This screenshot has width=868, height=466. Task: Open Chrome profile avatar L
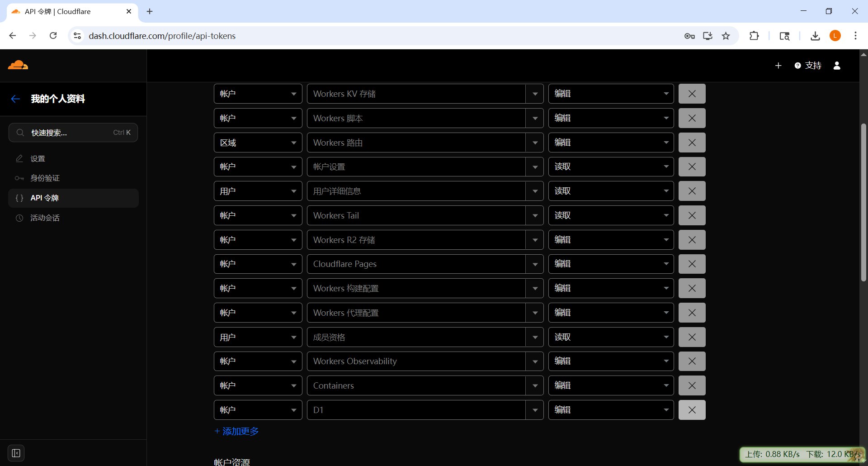835,36
